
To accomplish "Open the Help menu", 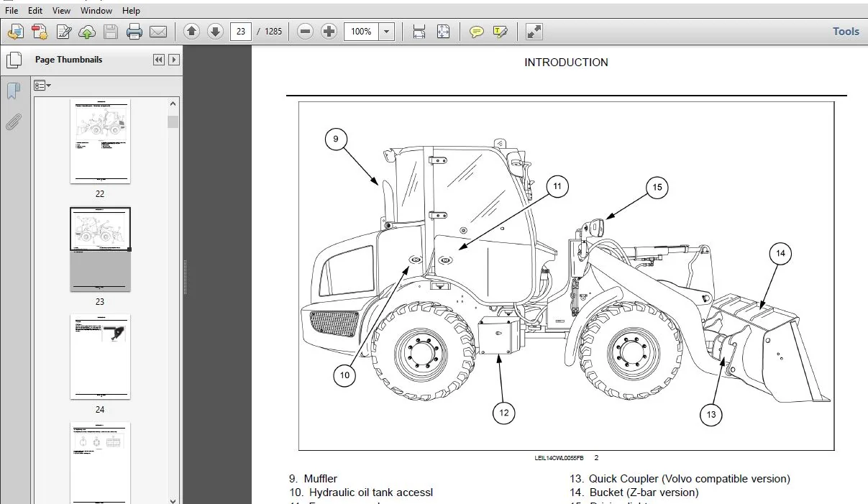I will 131,11.
